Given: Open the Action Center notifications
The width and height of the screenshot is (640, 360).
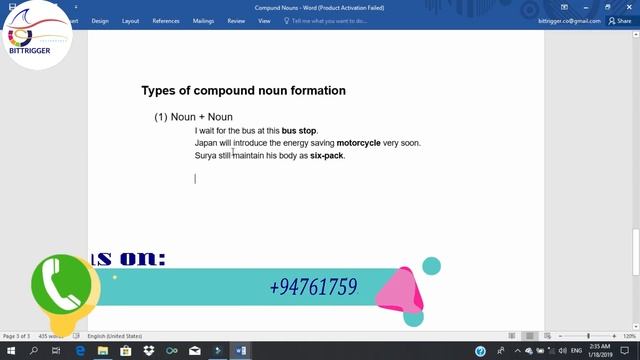Looking at the screenshot, I should coord(624,351).
